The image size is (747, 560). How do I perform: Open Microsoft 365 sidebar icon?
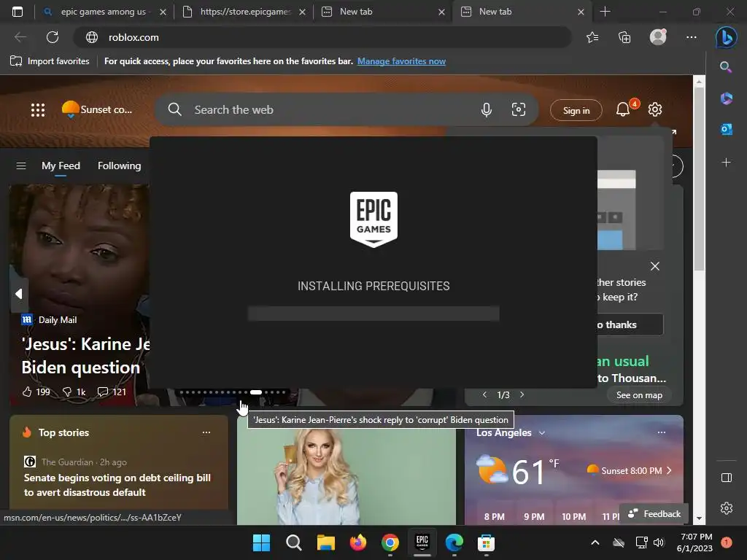[726, 98]
